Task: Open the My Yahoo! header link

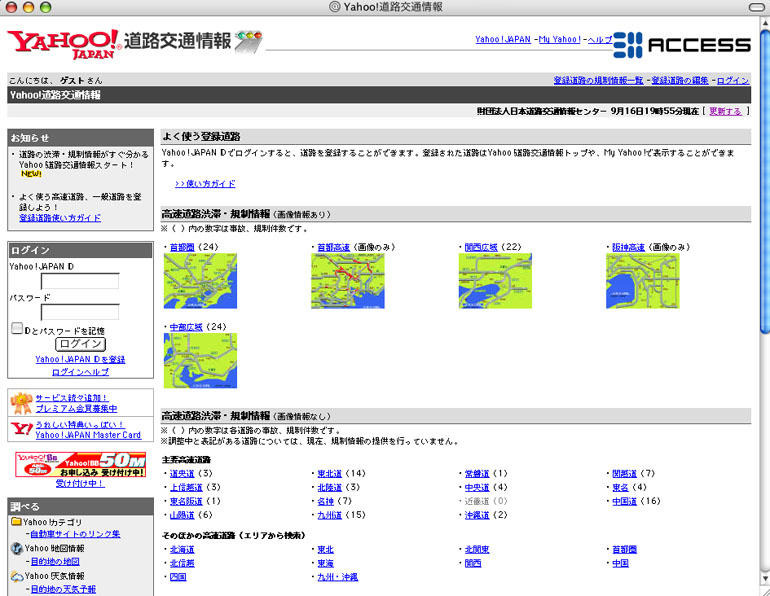Action: 560,39
